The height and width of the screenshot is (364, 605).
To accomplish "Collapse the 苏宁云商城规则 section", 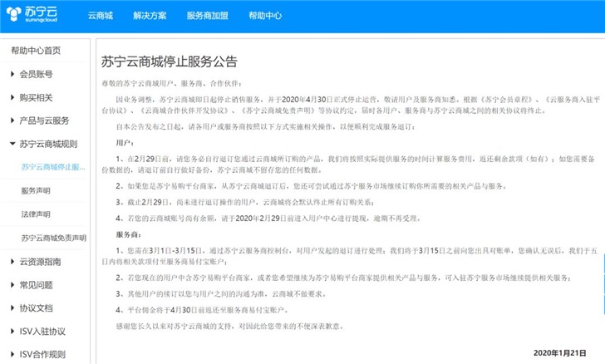I will click(48, 144).
